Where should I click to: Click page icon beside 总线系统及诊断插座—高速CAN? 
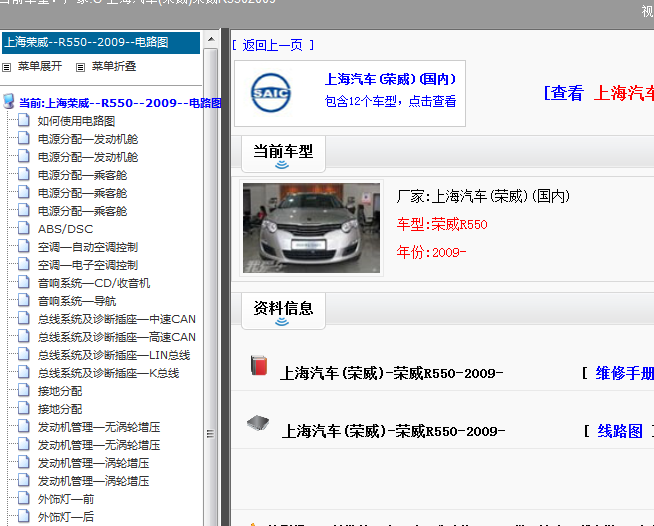coord(24,336)
